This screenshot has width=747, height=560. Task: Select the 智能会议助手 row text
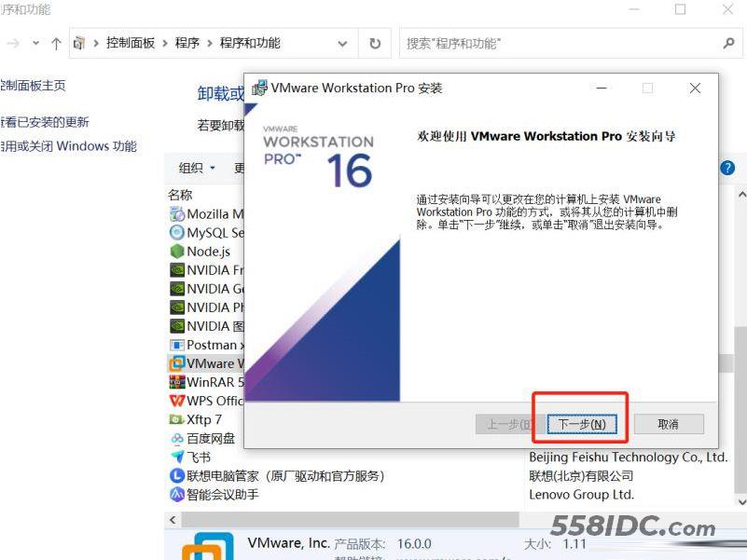point(223,494)
